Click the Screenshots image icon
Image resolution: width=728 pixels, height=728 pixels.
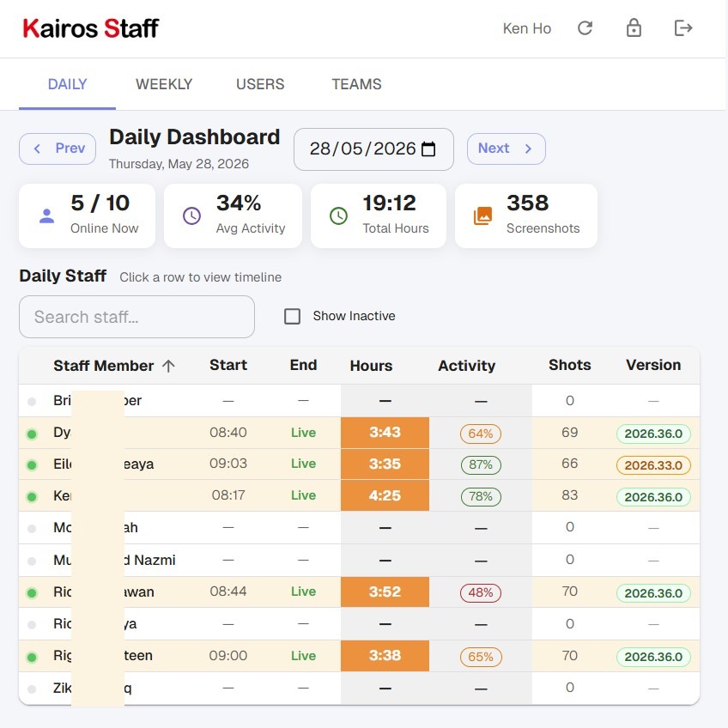click(482, 215)
